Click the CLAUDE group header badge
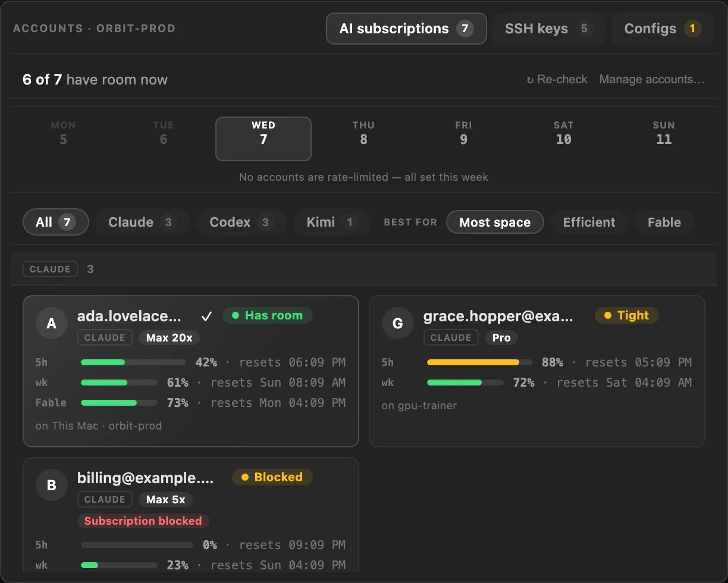 51,269
